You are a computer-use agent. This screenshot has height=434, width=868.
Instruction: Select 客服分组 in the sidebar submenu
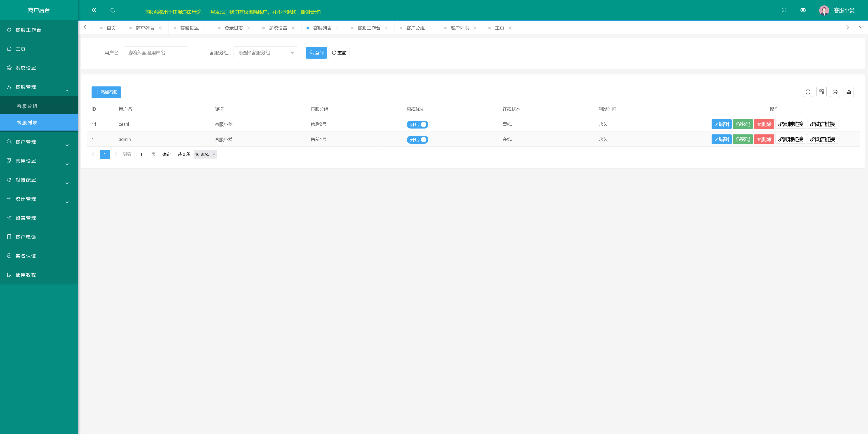[x=27, y=106]
